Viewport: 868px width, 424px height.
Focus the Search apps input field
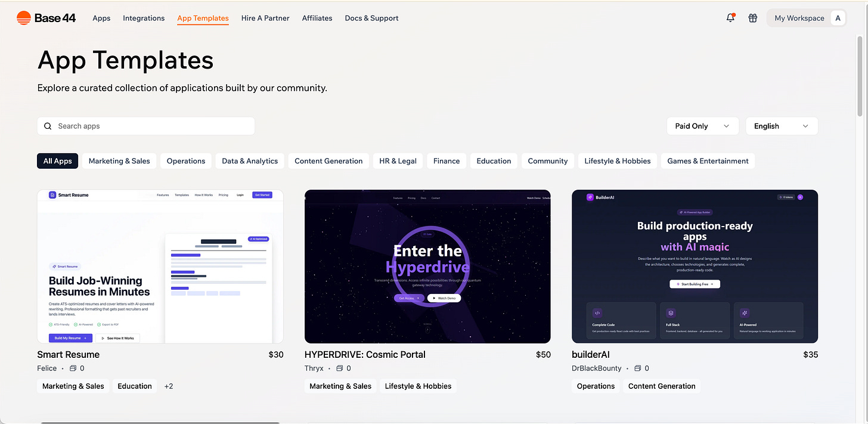[x=146, y=126]
